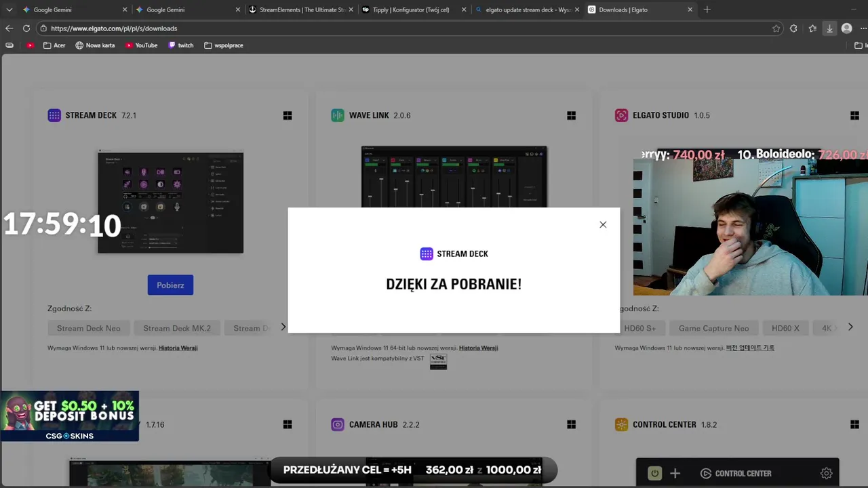Open the favorites list icon
The image size is (868, 488).
pyautogui.click(x=812, y=28)
